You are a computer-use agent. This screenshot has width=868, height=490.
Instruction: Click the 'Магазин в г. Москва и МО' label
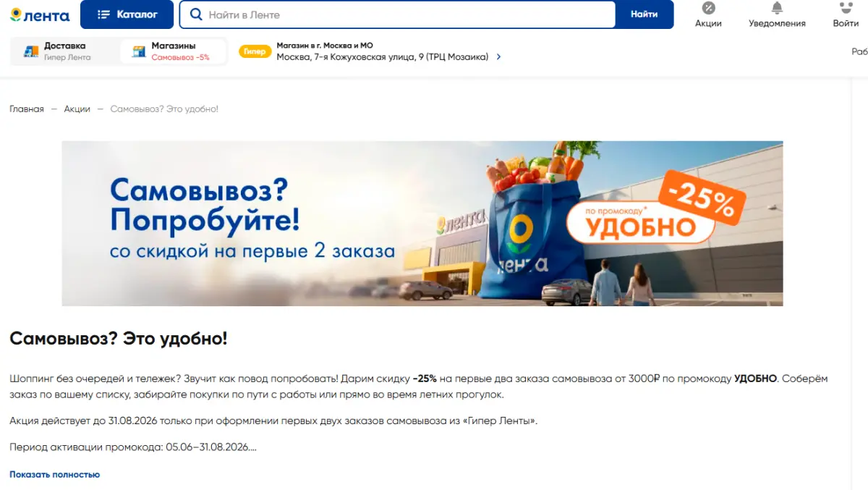(325, 46)
